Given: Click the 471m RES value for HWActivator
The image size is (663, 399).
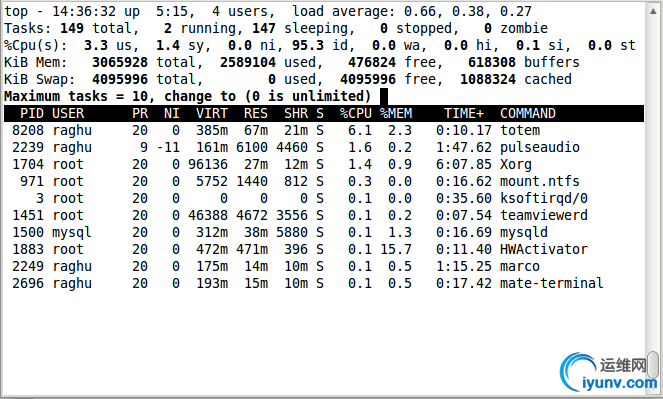Looking at the screenshot, I should pyautogui.click(x=252, y=249).
